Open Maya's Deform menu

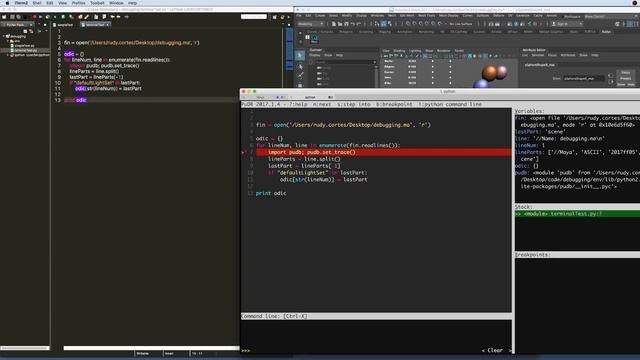coord(498,16)
